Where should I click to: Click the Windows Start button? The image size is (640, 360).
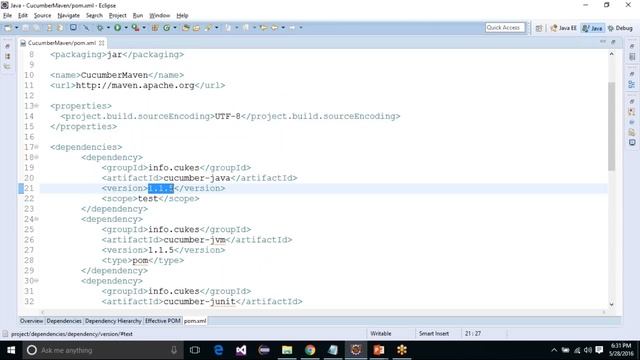pos(11,350)
